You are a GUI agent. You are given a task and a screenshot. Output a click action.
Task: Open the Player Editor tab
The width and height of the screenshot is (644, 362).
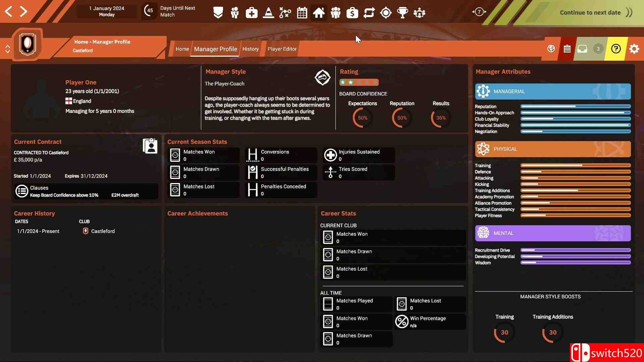point(282,49)
